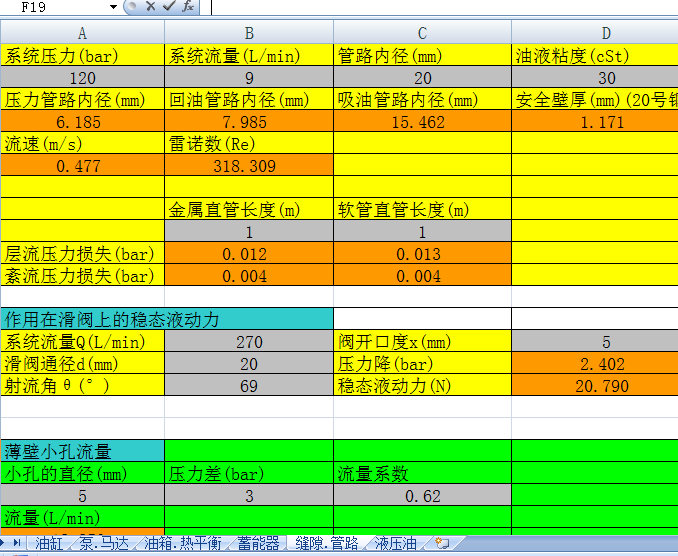The width and height of the screenshot is (678, 556).
Task: Select the system flow Q value 270
Action: [249, 342]
